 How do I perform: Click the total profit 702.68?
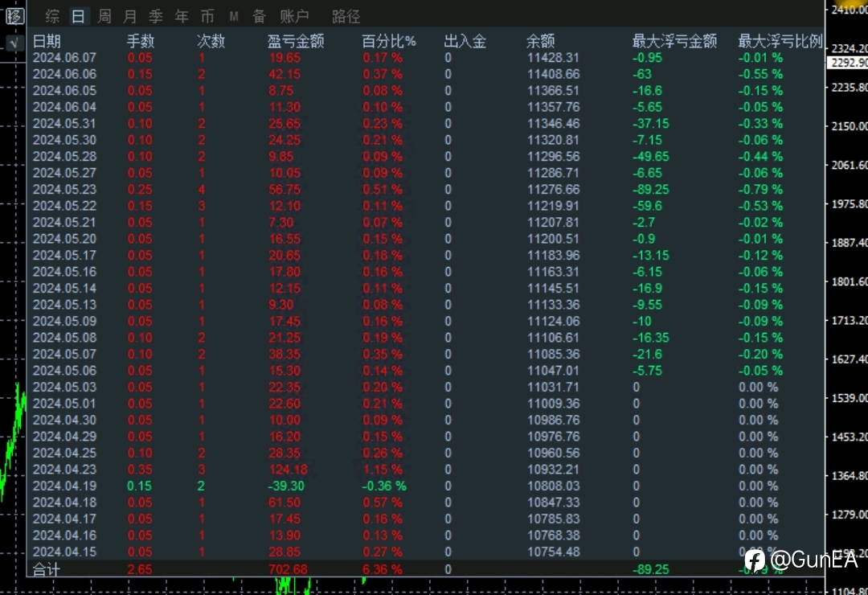click(x=288, y=569)
